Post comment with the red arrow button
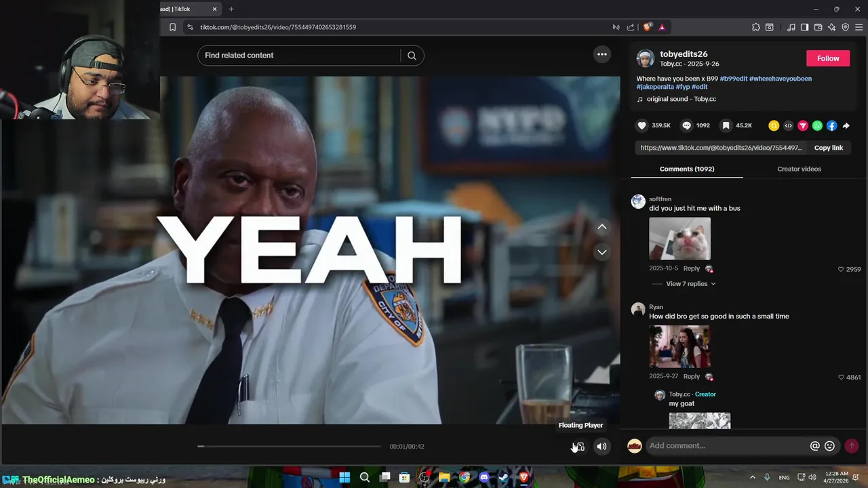Screen dimensions: 868x488 click(852, 445)
